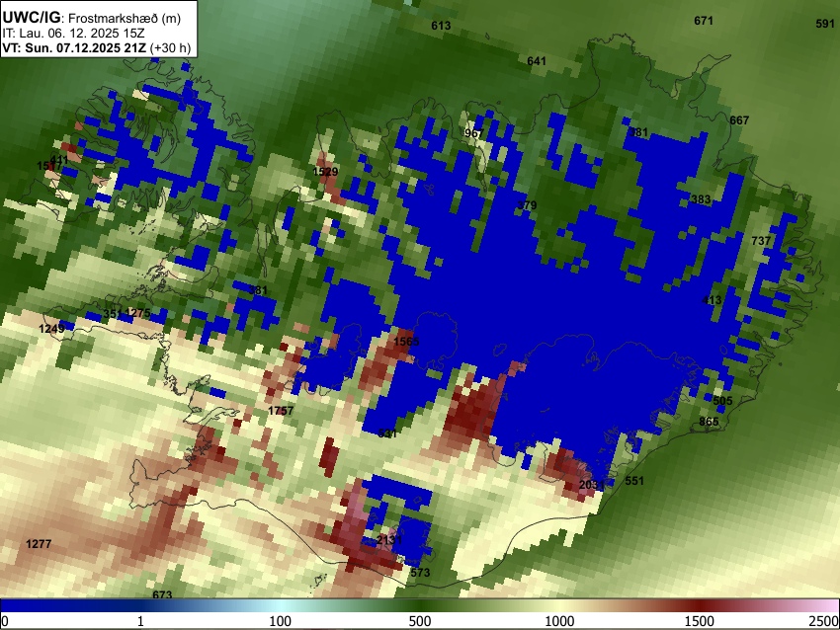Click the color scale label 100
The image size is (840, 630).
pos(281,621)
